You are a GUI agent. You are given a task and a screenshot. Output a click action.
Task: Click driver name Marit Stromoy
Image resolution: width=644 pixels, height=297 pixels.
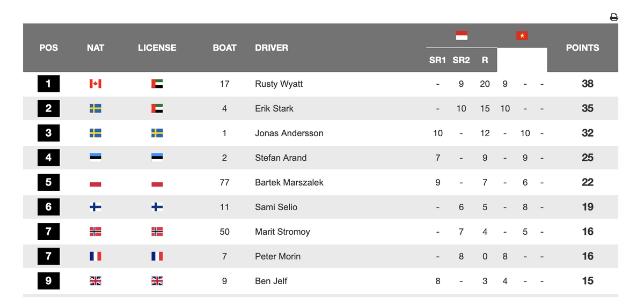pyautogui.click(x=283, y=232)
